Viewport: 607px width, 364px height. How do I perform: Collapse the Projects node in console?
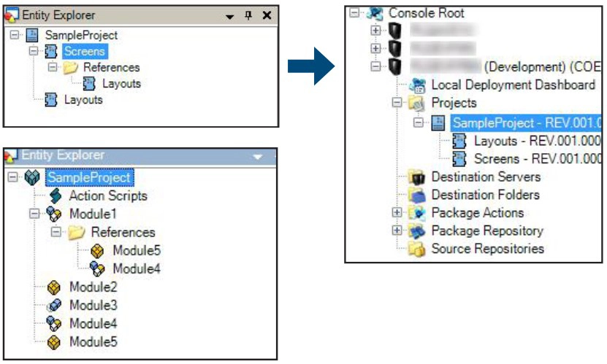pyautogui.click(x=397, y=104)
